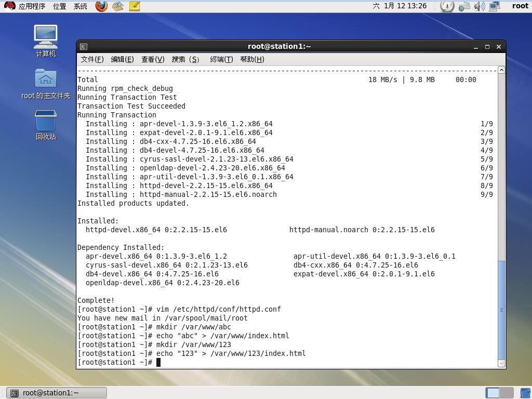Viewport: 532px width, 399px height.
Task: Open the 文件(F) menu in terminal
Action: tap(92, 59)
